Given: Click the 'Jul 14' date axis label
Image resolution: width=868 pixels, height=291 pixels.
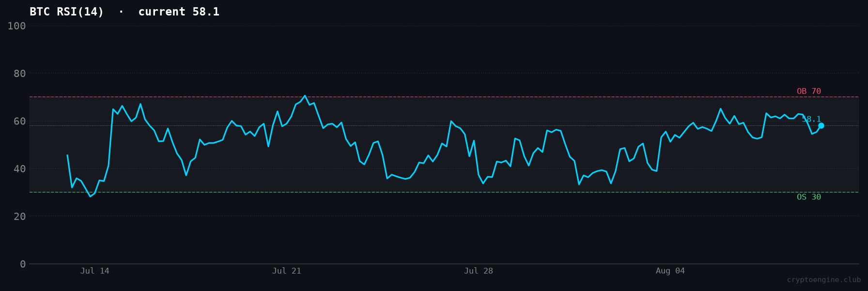Looking at the screenshot, I should point(95,271).
